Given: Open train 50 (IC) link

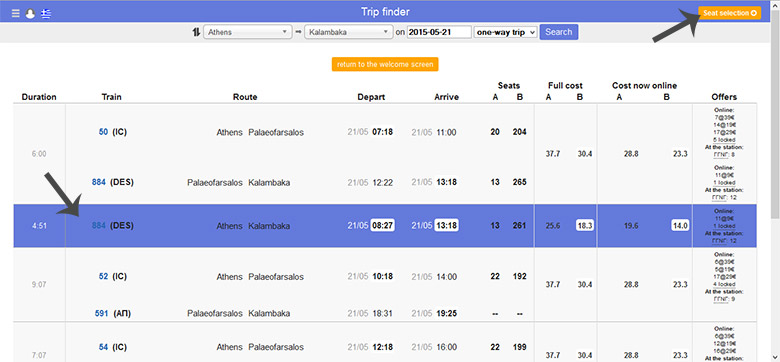Looking at the screenshot, I should pos(103,132).
